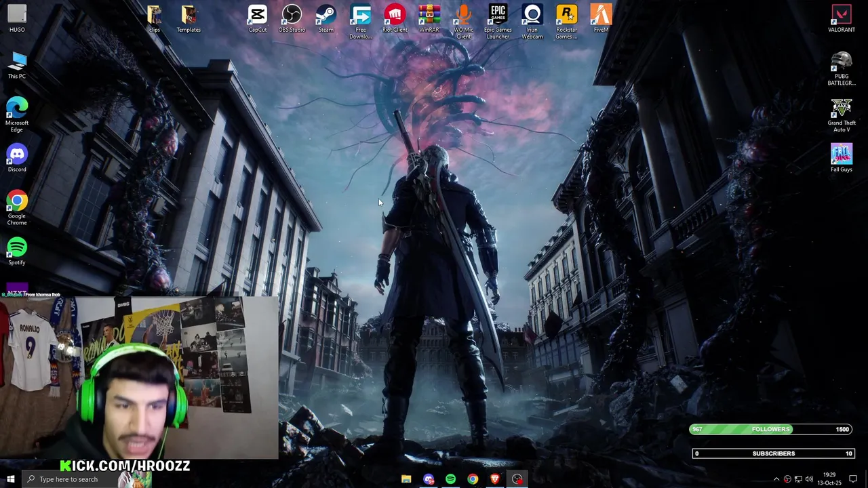Launch Epic Games Launcher from the desktop
Image resolution: width=868 pixels, height=488 pixels.
(498, 22)
